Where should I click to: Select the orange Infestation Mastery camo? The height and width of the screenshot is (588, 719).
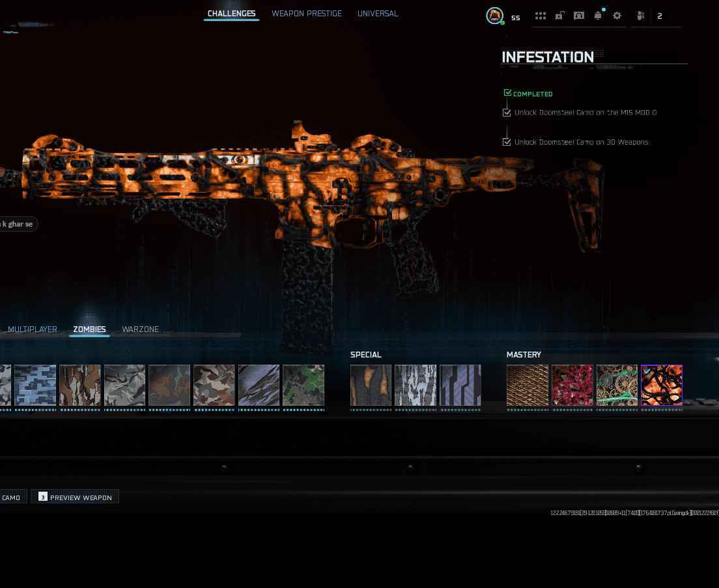(662, 385)
